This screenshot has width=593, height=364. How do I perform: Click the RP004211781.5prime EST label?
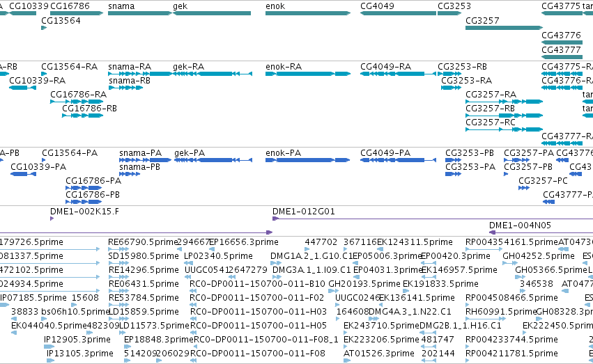(x=511, y=354)
